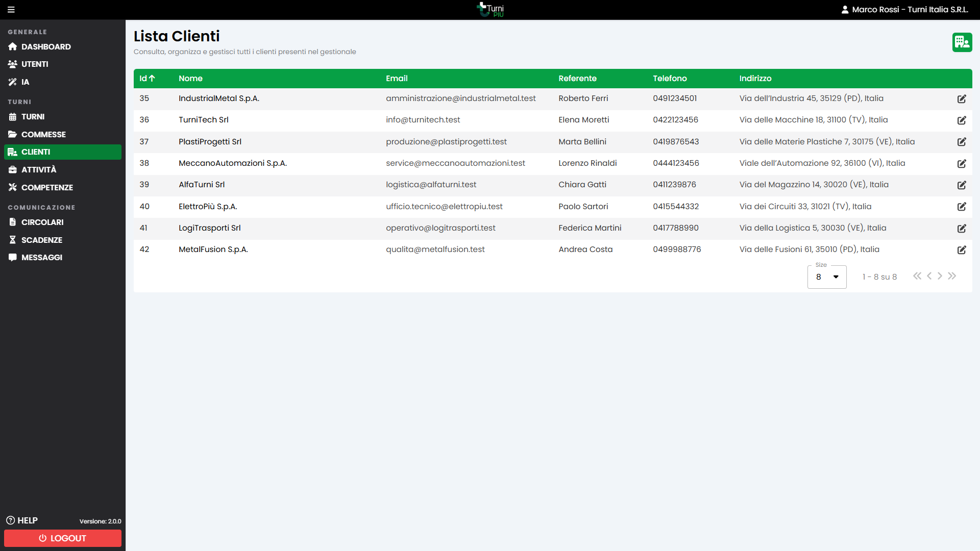Go to Scadenze in the sidebar

[x=63, y=240]
